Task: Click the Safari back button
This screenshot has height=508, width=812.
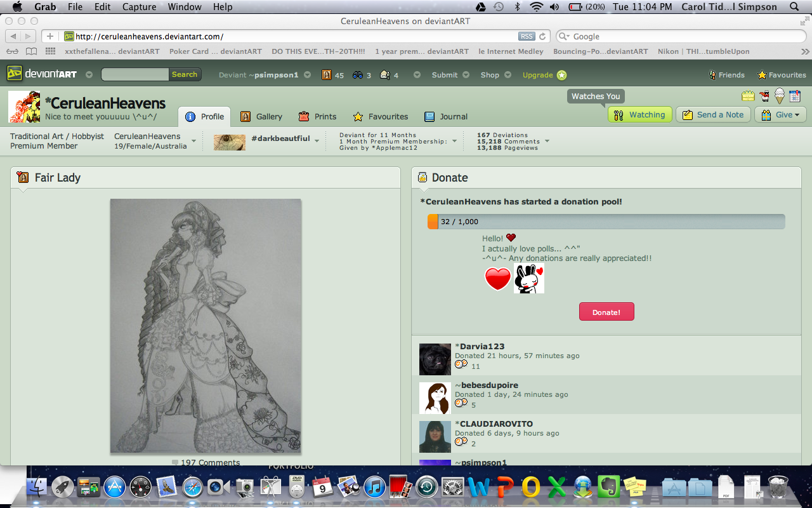Action: (x=13, y=36)
